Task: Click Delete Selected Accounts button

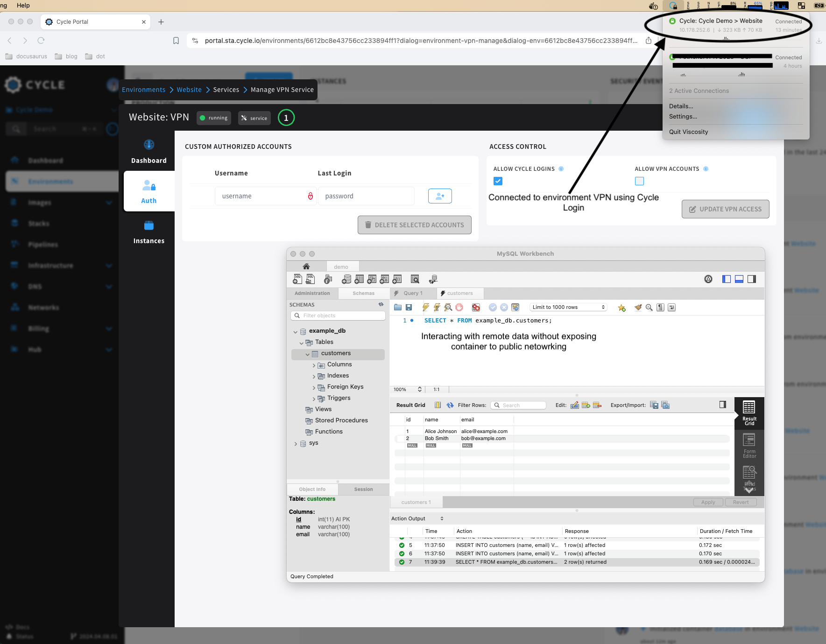Action: tap(415, 225)
